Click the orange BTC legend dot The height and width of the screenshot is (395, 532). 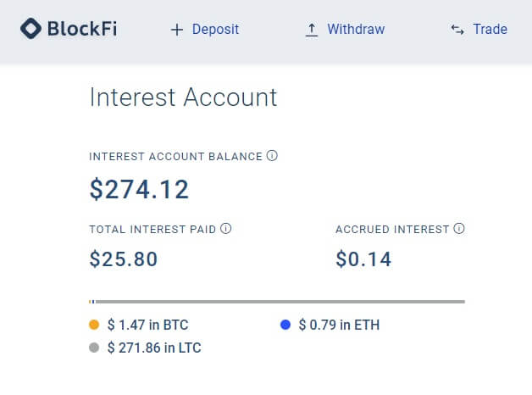(94, 325)
